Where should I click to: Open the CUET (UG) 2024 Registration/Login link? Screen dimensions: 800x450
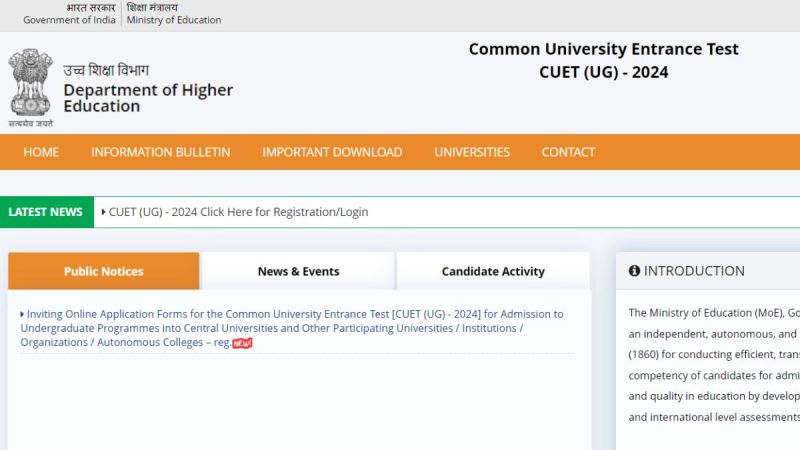pos(238,212)
